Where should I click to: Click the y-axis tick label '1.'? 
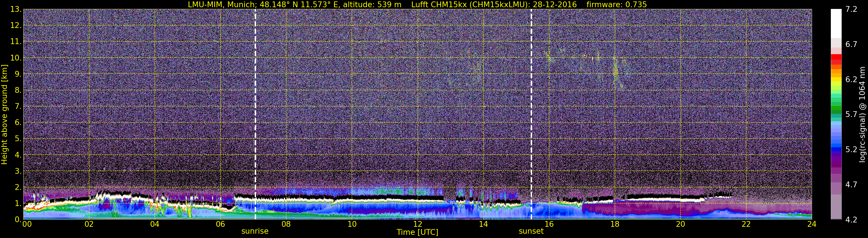(18, 204)
